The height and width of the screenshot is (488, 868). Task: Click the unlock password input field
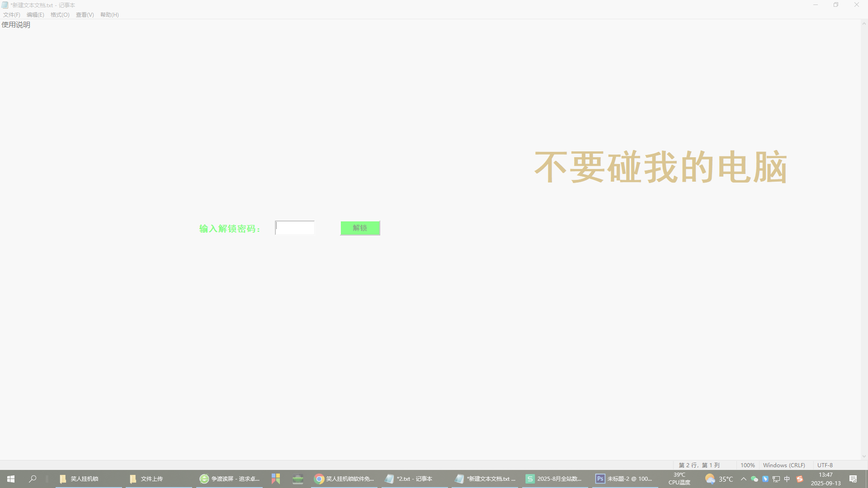[x=295, y=228]
